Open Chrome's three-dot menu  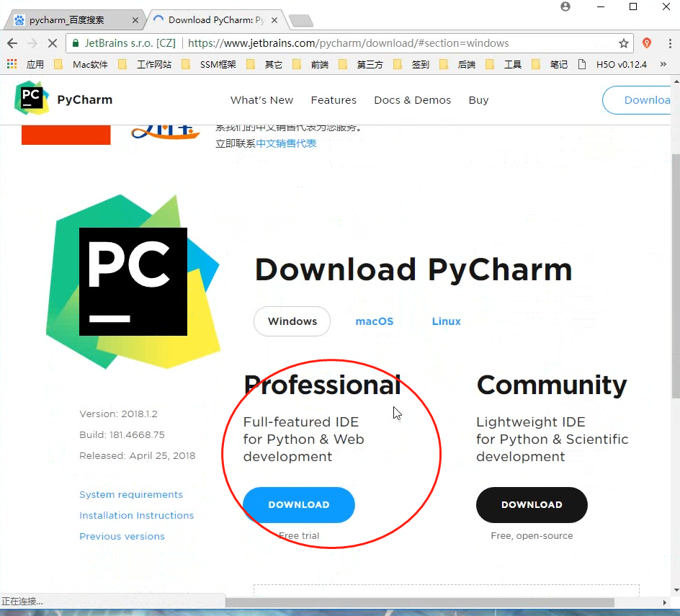tap(670, 43)
